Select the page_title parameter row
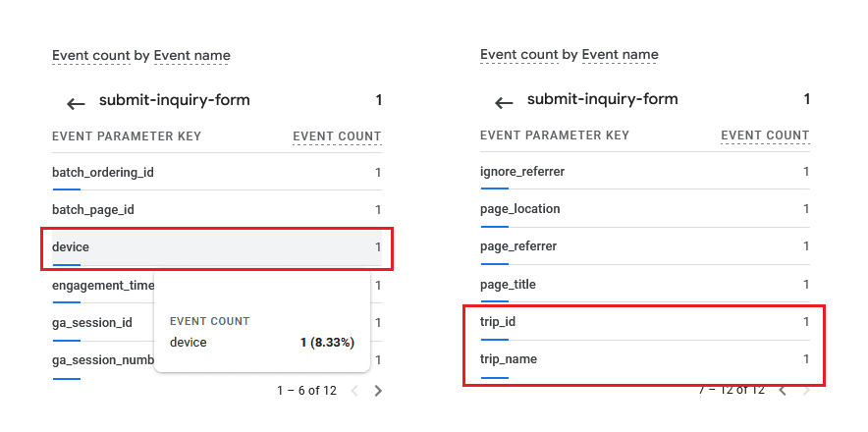This screenshot has height=432, width=868. coord(508,285)
